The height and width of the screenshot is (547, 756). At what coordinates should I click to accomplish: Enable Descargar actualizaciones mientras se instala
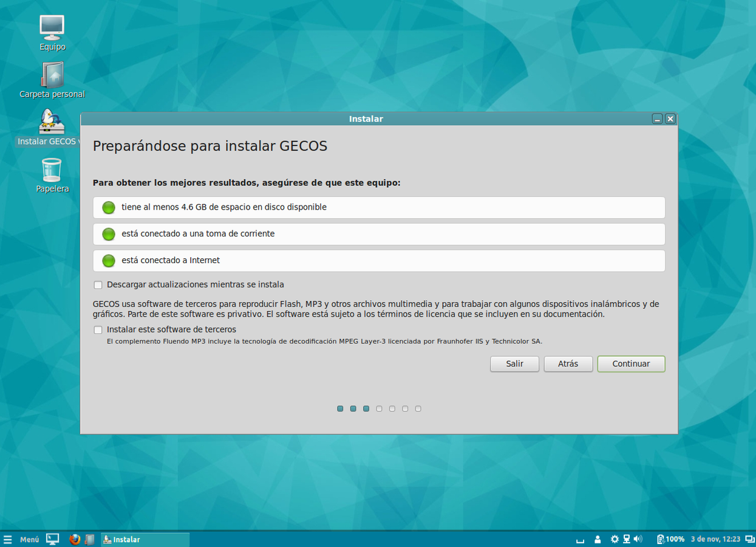98,284
